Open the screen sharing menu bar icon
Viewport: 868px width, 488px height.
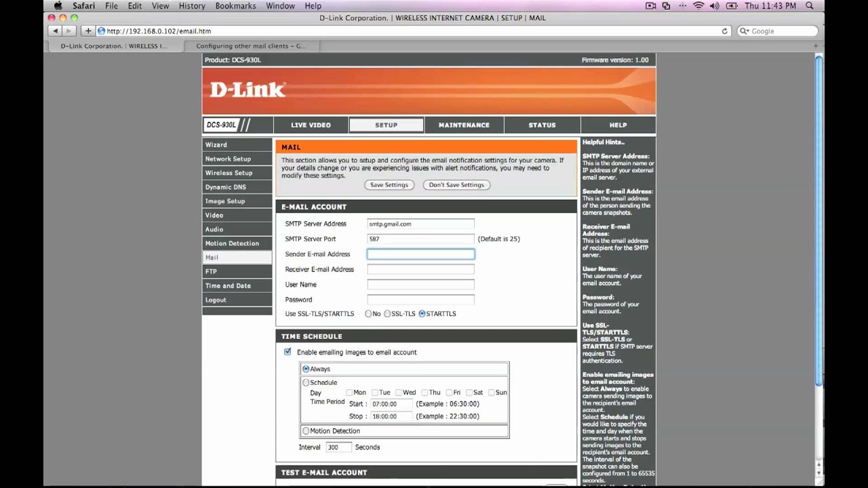(x=666, y=5)
